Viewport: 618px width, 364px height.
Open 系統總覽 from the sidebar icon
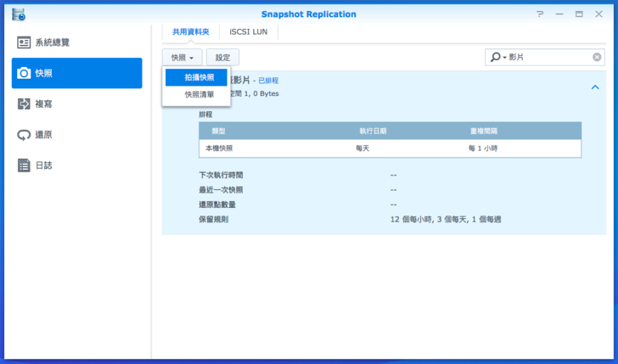(x=24, y=42)
